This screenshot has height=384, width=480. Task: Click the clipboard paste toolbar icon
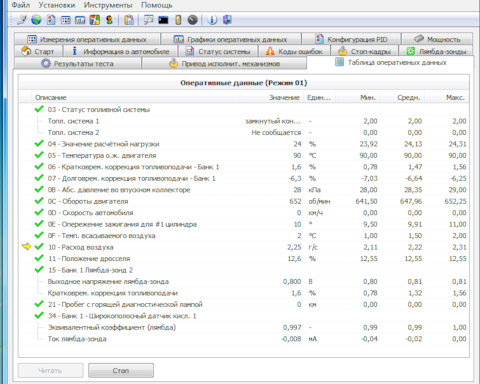(x=129, y=20)
